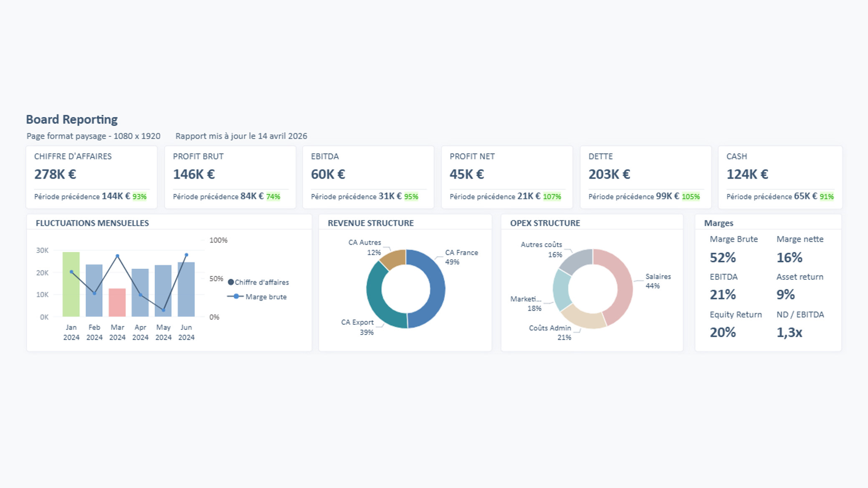Open the Chiffre d'affaires KPI card
The height and width of the screenshot is (488, 868).
tap(91, 177)
